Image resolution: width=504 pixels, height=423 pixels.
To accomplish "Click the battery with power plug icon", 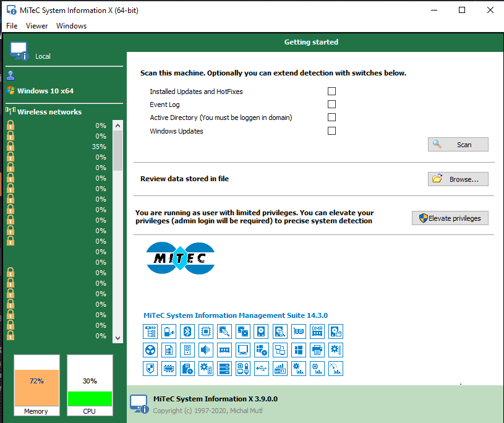I will (169, 331).
